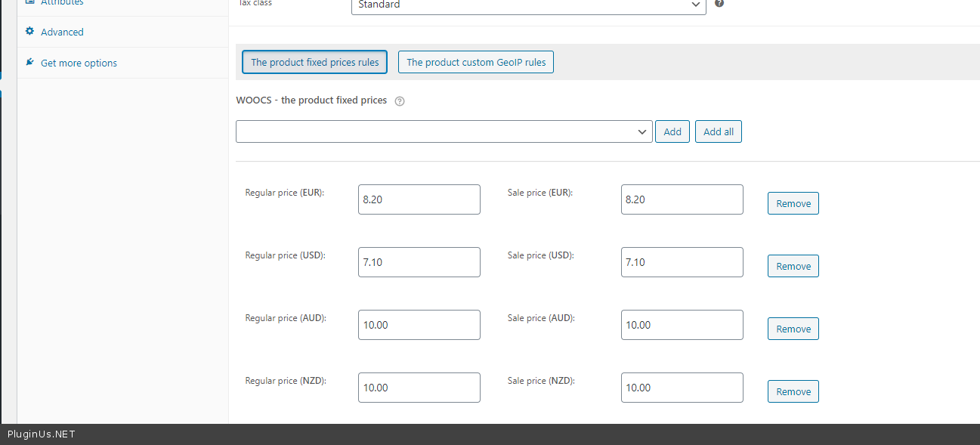
Task: Open the Advanced product data section
Action: (x=62, y=32)
